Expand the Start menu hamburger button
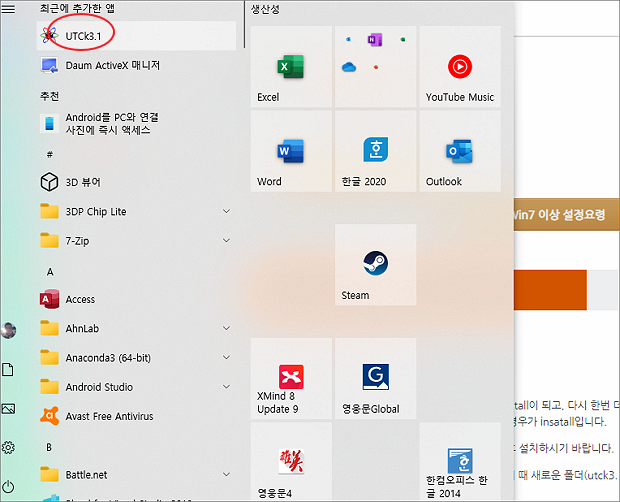The width and height of the screenshot is (620, 502). (8, 9)
